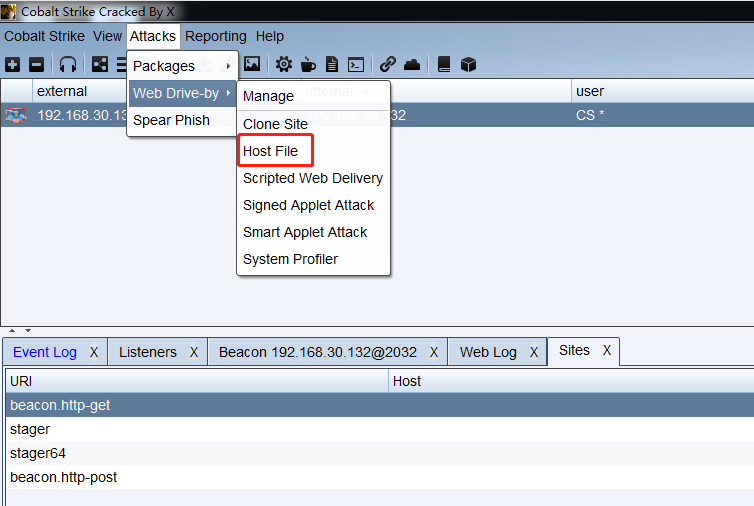Screen dimensions: 754x506
Task: Open the View menu
Action: [108, 36]
